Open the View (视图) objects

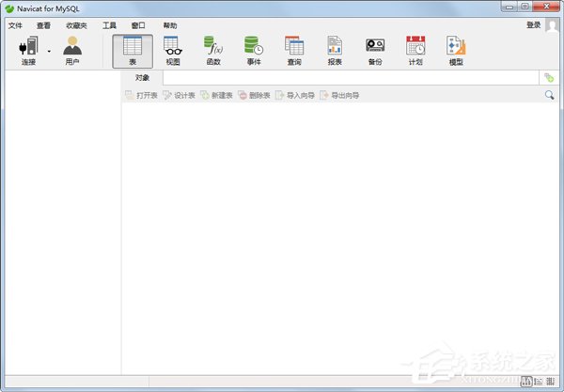(173, 51)
